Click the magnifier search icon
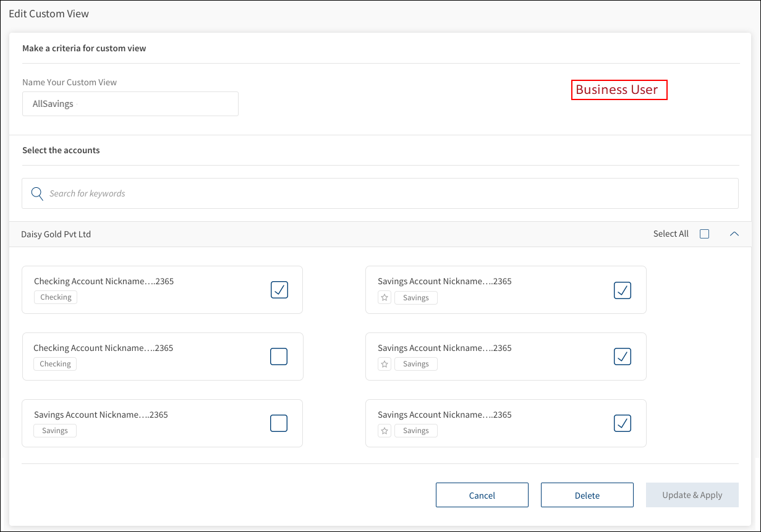The width and height of the screenshot is (761, 532). (37, 193)
